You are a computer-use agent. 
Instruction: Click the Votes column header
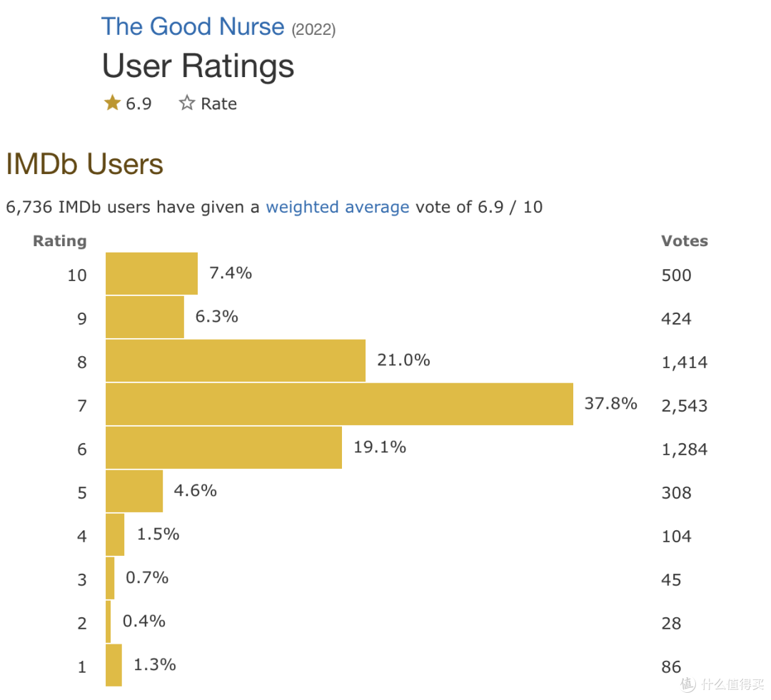pyautogui.click(x=685, y=241)
